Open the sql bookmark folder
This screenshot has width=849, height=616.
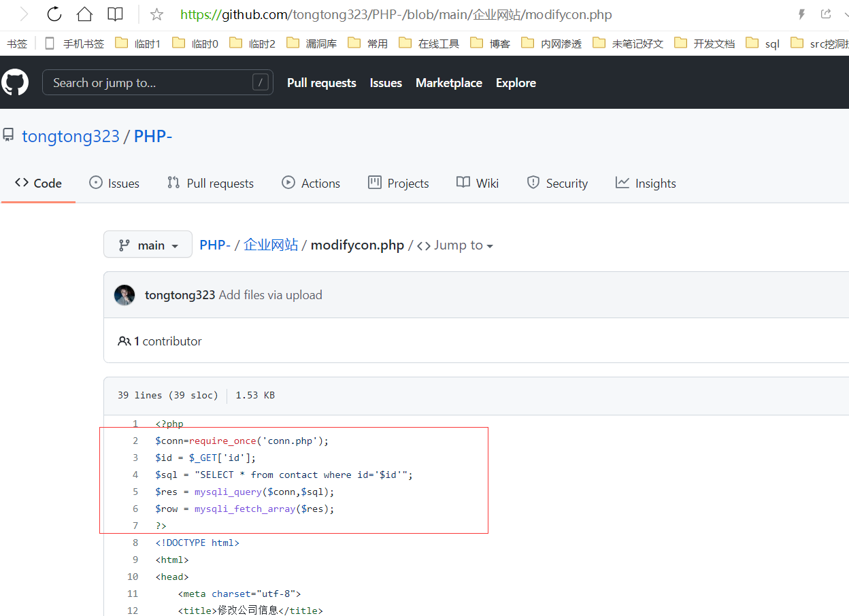[763, 44]
